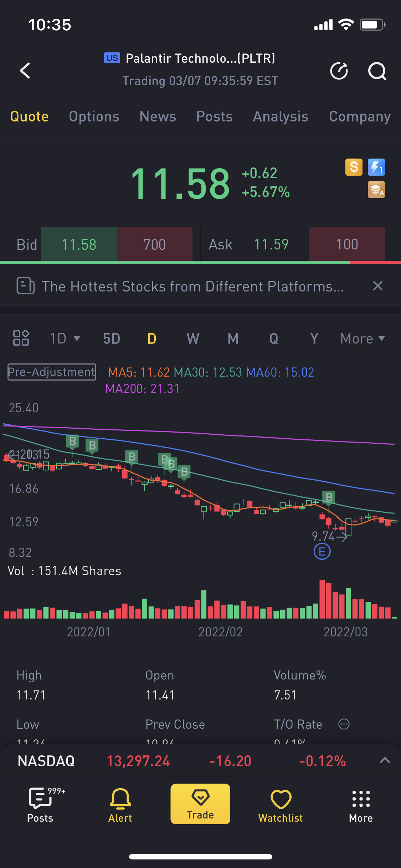The image size is (401, 868).
Task: Expand the NASDAQ index bar chevron
Action: tap(385, 760)
